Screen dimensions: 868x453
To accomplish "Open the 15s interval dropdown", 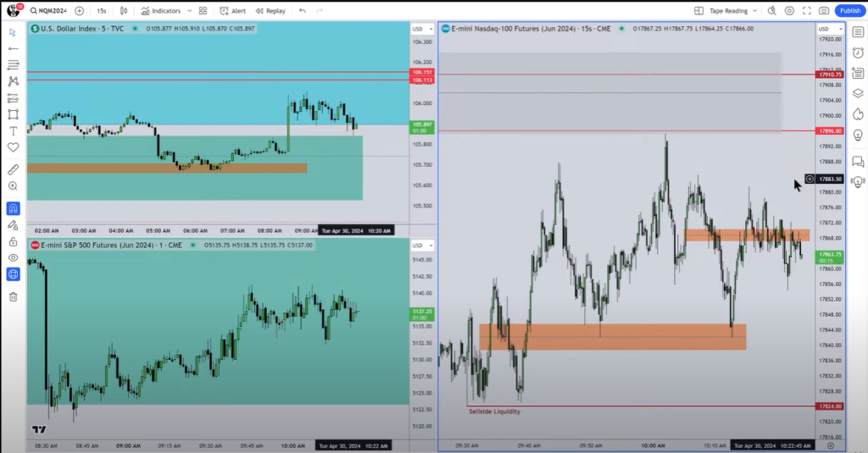I will point(102,10).
